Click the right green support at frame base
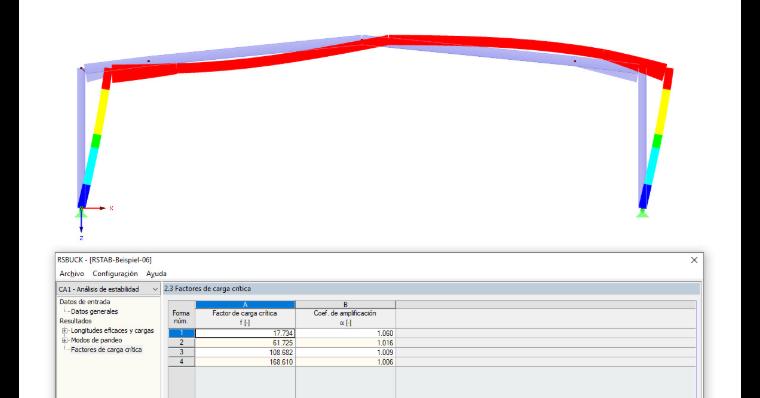Viewport: 760px width, 398px height. [x=643, y=213]
